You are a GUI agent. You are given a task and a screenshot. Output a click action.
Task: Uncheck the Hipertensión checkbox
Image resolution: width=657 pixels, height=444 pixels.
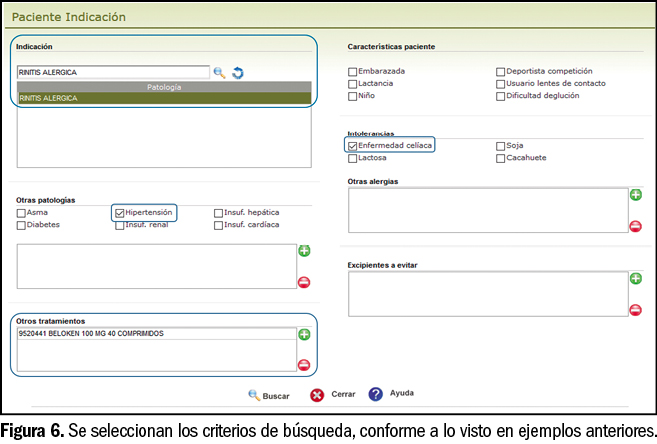pos(120,212)
